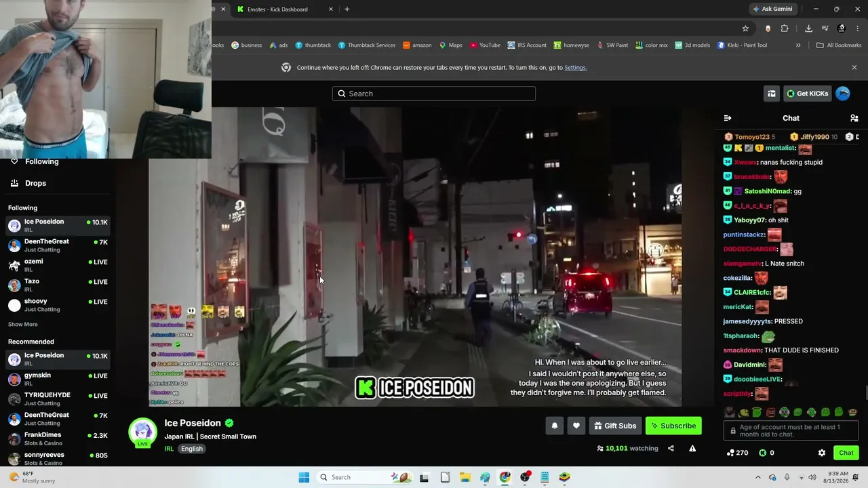The width and height of the screenshot is (868, 488).
Task: Open the YouTube bookmark
Action: click(x=485, y=45)
